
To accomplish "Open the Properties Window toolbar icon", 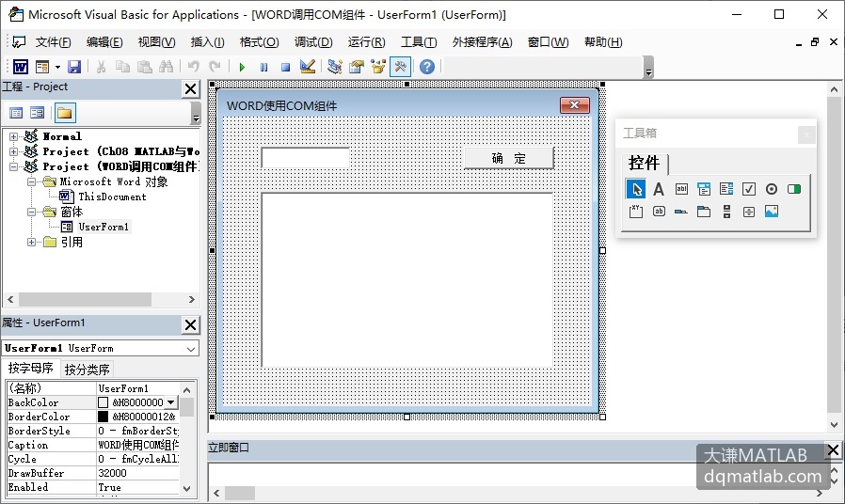I will point(357,67).
